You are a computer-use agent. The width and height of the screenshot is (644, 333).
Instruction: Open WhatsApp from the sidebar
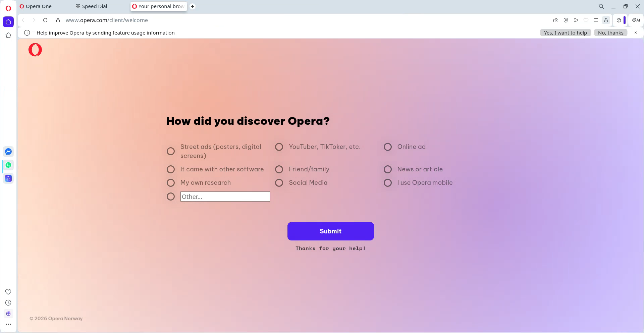[x=8, y=165]
